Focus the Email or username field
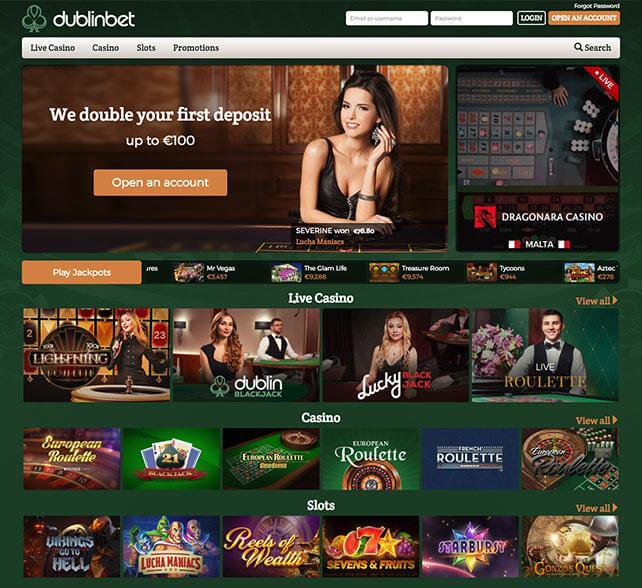Screen dimensions: 642x588 387,18
